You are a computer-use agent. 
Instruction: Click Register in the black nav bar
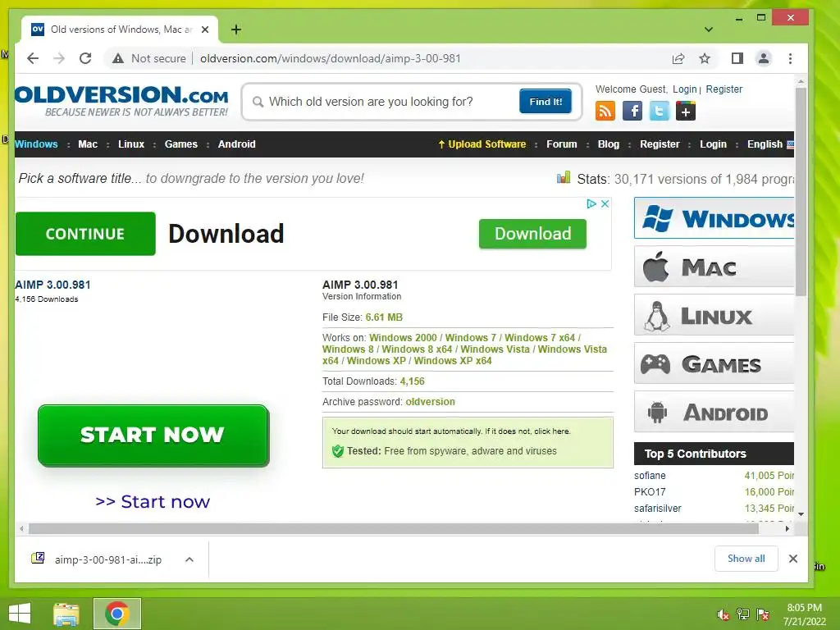point(660,144)
